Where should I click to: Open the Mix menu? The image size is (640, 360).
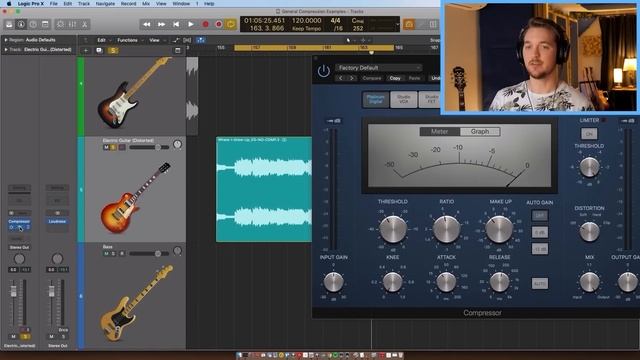pyautogui.click(x=146, y=3)
